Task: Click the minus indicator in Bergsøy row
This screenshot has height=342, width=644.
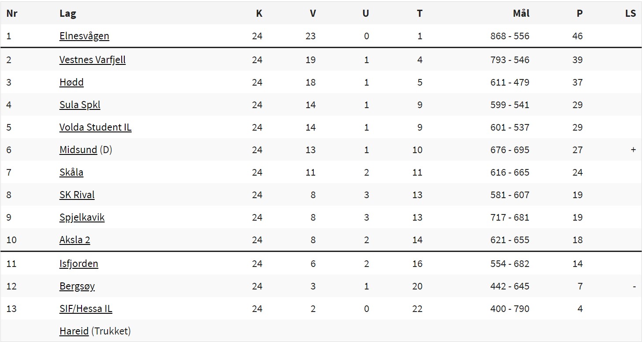Action: tap(634, 287)
